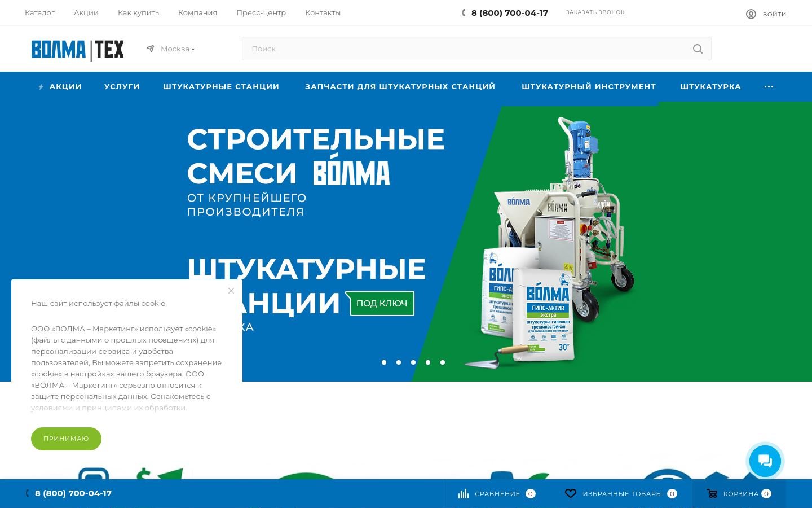The image size is (812, 508).
Task: Select the third banner slider dot
Action: (x=413, y=362)
